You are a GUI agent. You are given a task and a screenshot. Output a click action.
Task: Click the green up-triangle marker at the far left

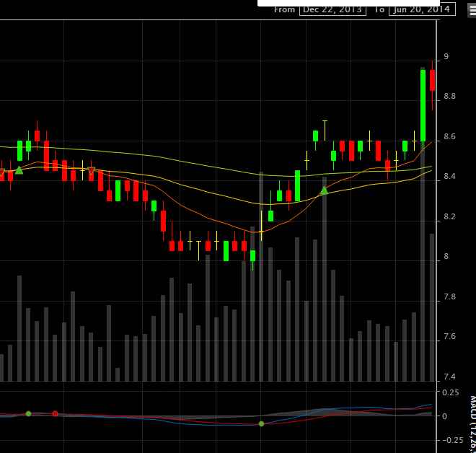19,170
